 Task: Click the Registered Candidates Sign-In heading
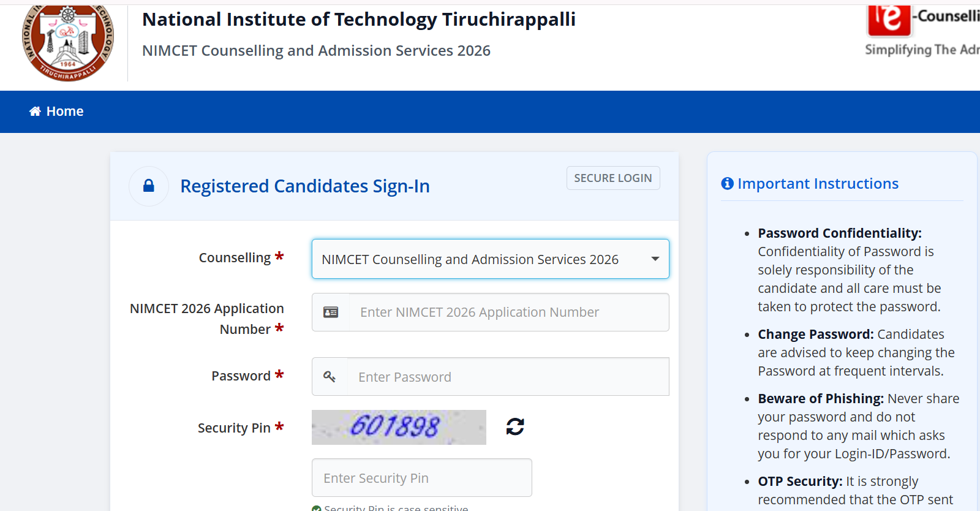pos(305,186)
